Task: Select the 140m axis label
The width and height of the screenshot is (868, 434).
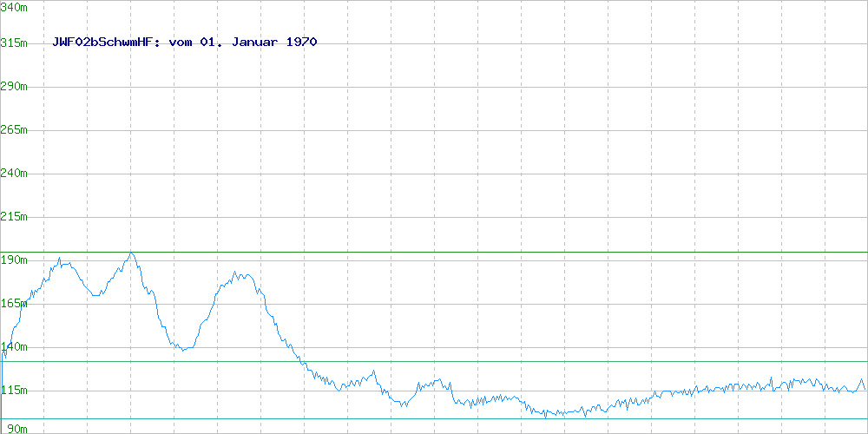Action: click(15, 346)
